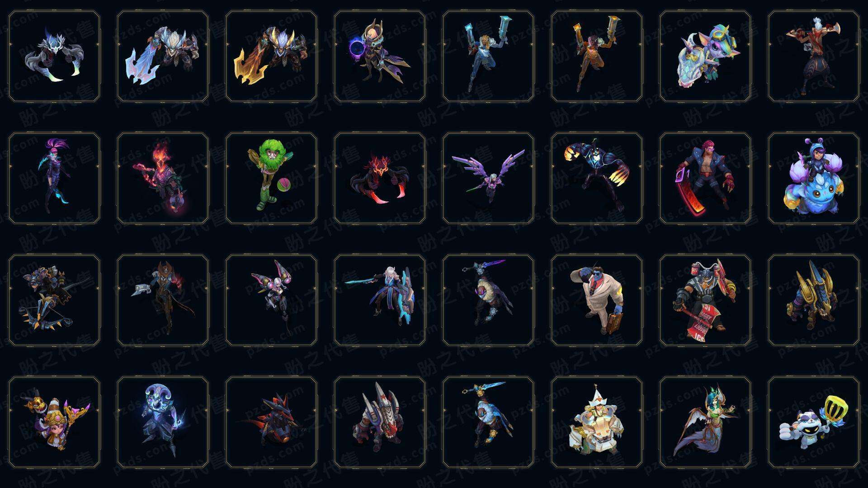The width and height of the screenshot is (868, 488).
Task: Choose the girl riding blue fluffy creature
Action: tap(814, 178)
